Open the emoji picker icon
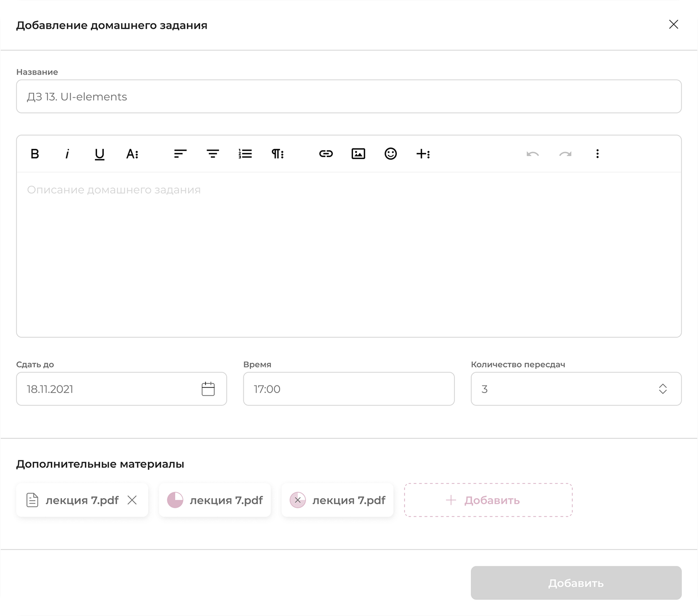Image resolution: width=698 pixels, height=616 pixels. click(391, 154)
